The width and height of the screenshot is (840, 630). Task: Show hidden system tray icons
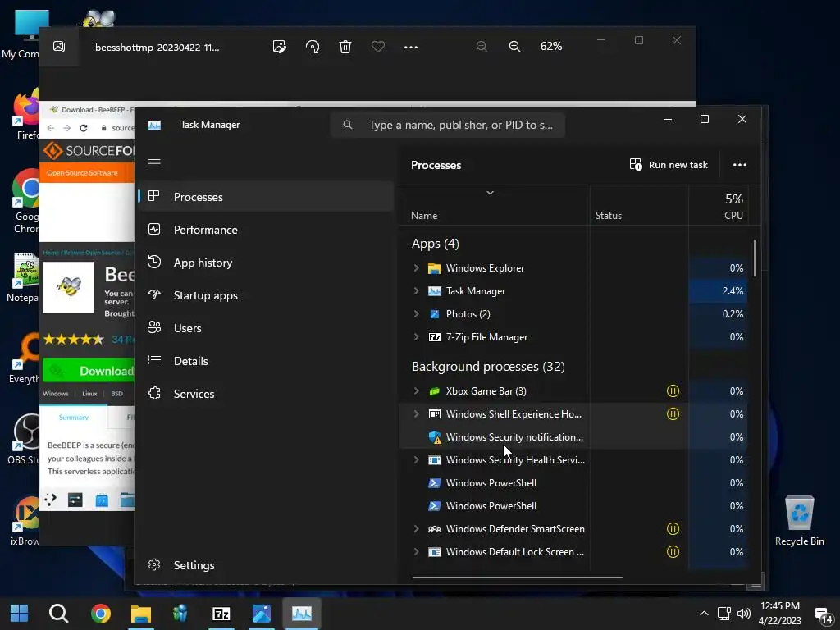pos(704,614)
